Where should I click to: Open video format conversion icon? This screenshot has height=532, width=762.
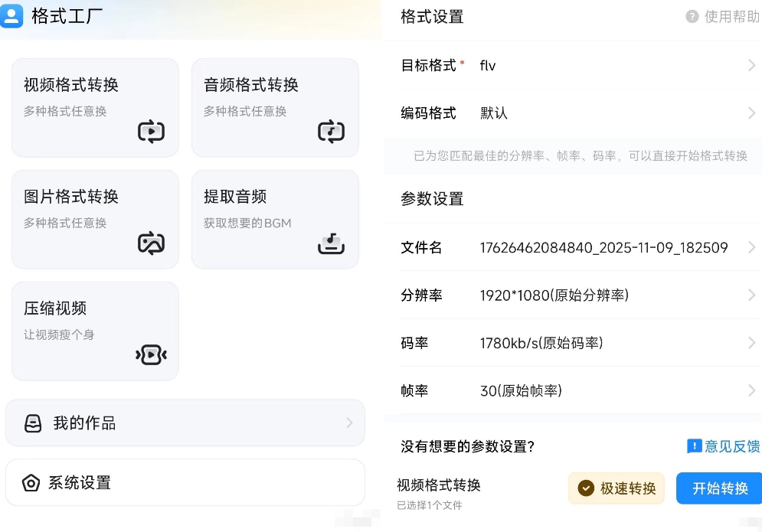151,132
